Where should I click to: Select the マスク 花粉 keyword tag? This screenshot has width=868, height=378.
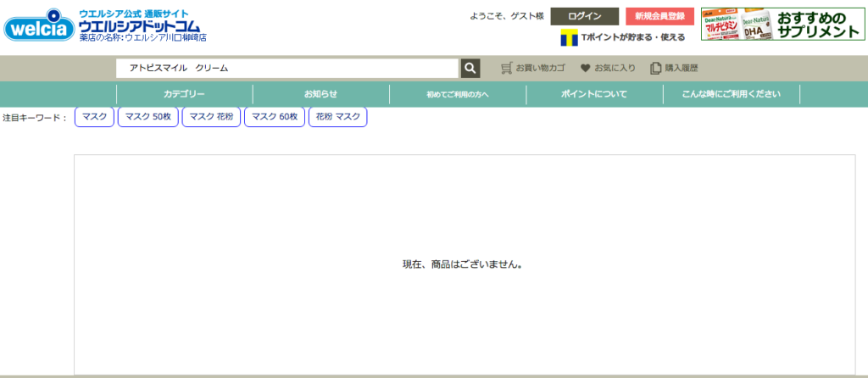pyautogui.click(x=211, y=117)
